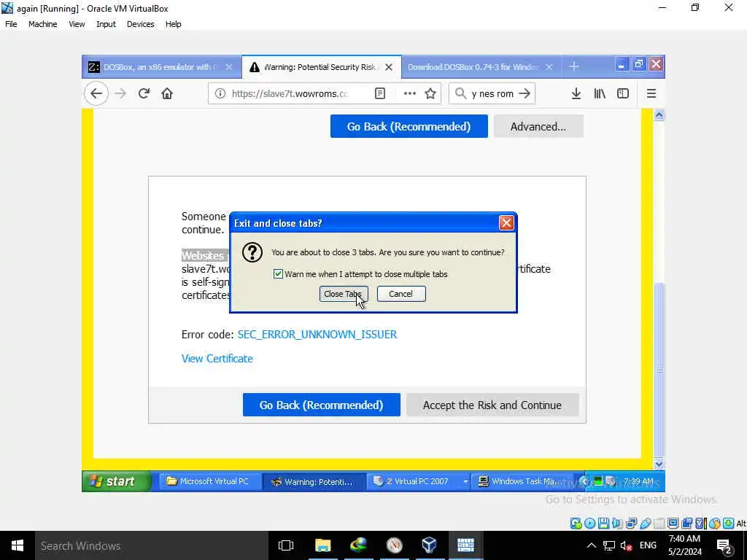The image size is (747, 560).
Task: Click the page scrollbar down arrow
Action: (659, 464)
